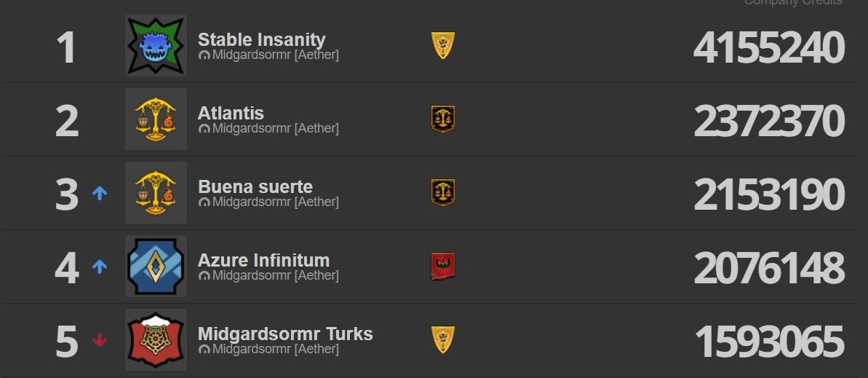Open the Stable Insanity company crest
This screenshot has width=868, height=378.
pyautogui.click(x=156, y=45)
